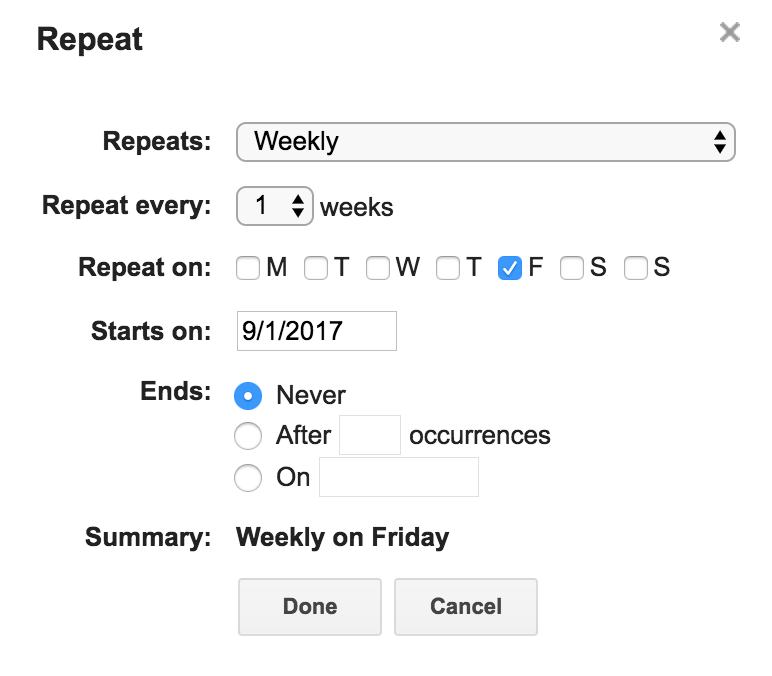Select the Never ends radio button

pos(248,395)
